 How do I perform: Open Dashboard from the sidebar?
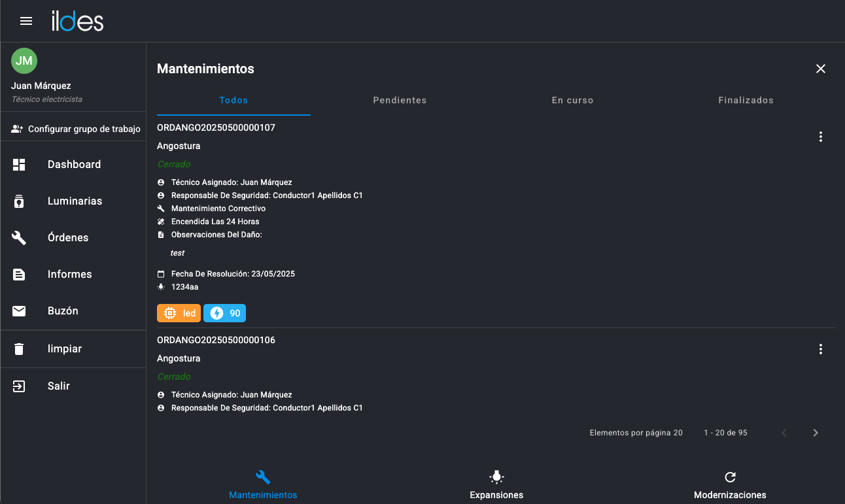click(x=73, y=165)
